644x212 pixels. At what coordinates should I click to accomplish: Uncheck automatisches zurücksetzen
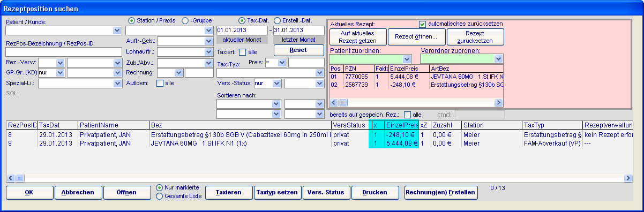422,24
